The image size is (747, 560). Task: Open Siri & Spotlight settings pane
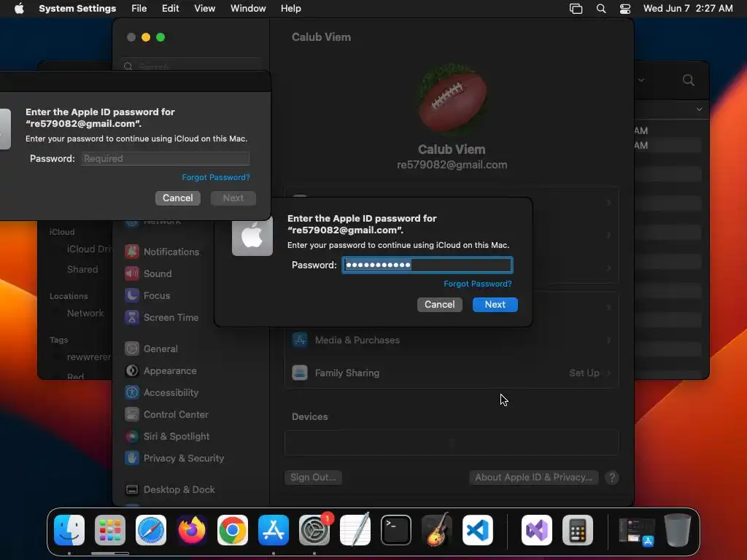click(x=167, y=436)
